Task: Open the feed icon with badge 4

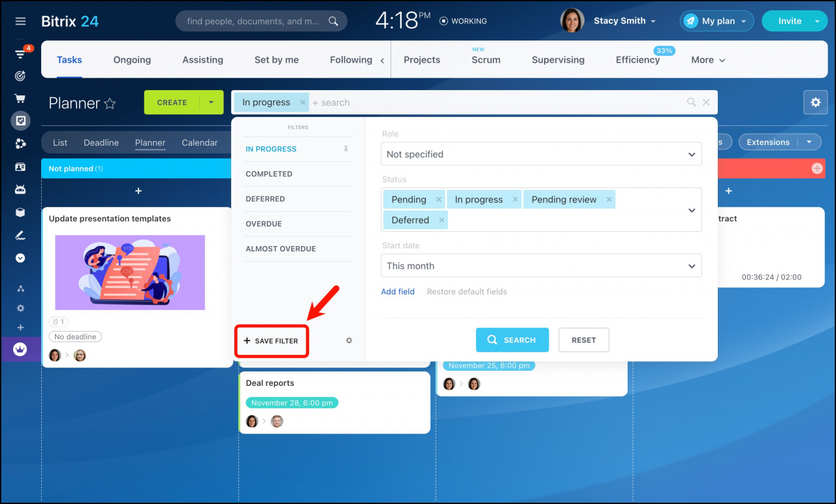Action: point(21,54)
